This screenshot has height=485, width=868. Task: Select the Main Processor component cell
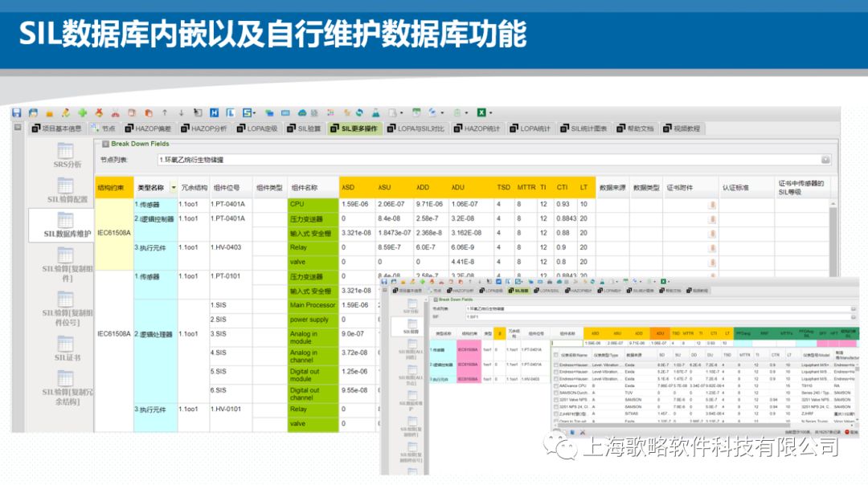(x=313, y=305)
